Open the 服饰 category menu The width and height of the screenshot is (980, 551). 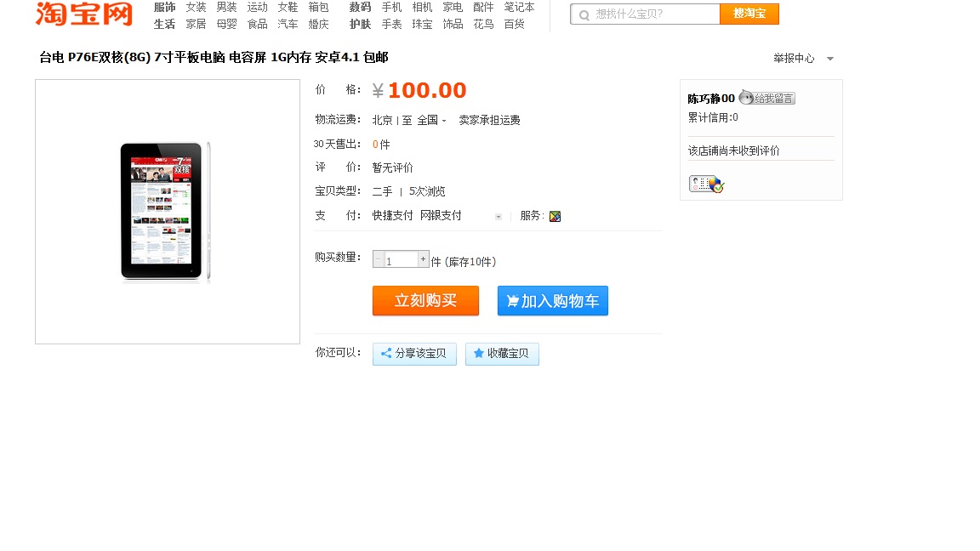[x=165, y=7]
